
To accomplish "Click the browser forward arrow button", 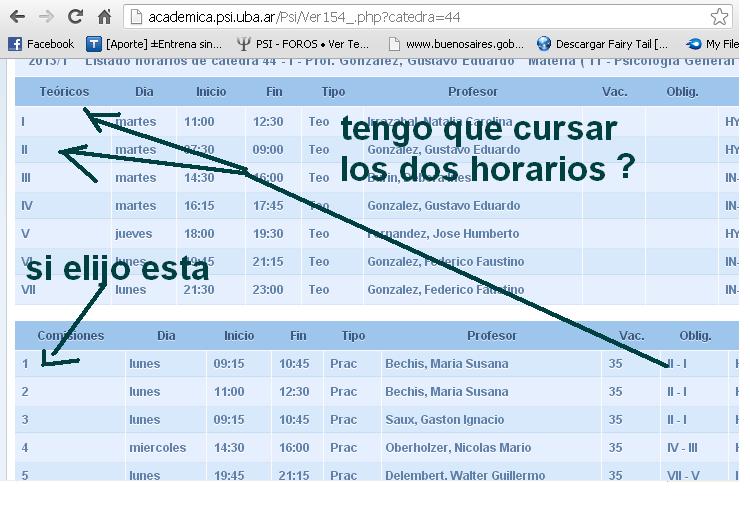I will [46, 17].
